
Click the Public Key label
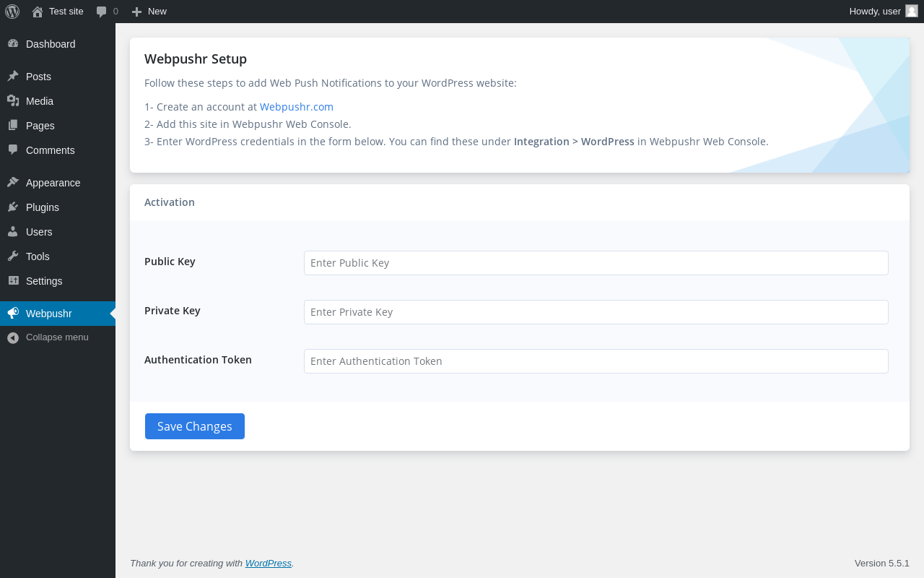click(170, 262)
